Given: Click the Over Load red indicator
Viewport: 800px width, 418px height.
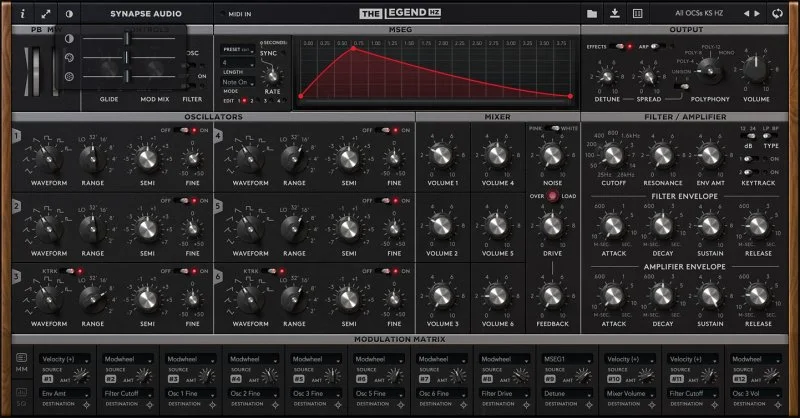Looking at the screenshot, I should 553,196.
